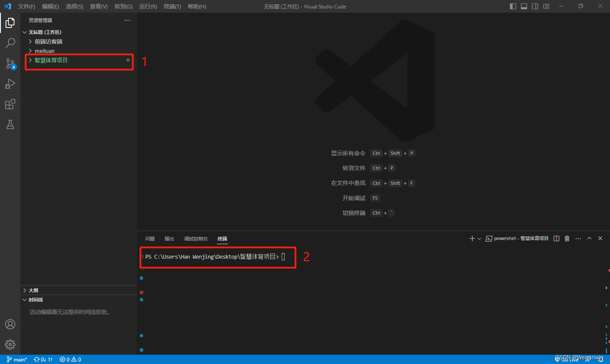Open the Testing flask view
This screenshot has width=610, height=364.
click(x=10, y=124)
